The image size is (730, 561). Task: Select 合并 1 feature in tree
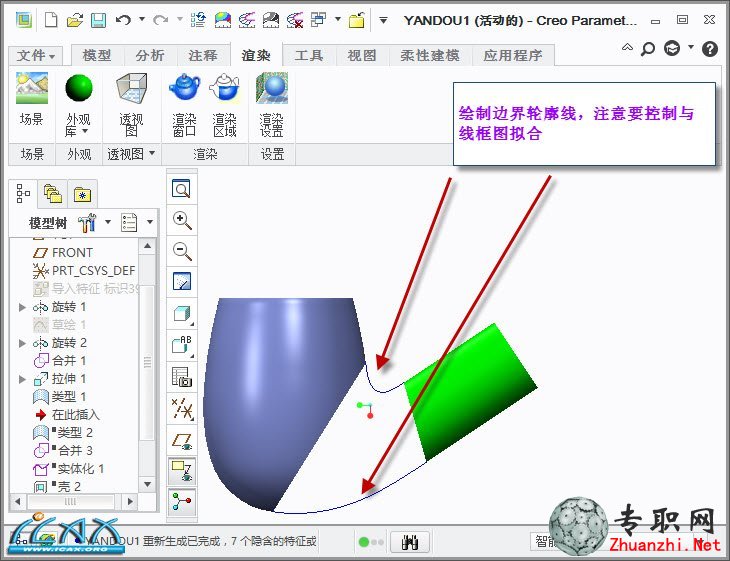tap(60, 360)
